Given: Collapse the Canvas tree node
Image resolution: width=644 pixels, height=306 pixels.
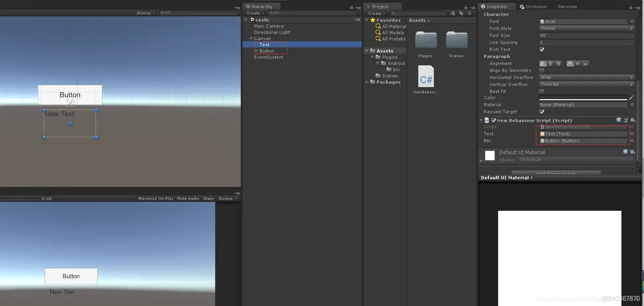Looking at the screenshot, I should click(x=251, y=39).
